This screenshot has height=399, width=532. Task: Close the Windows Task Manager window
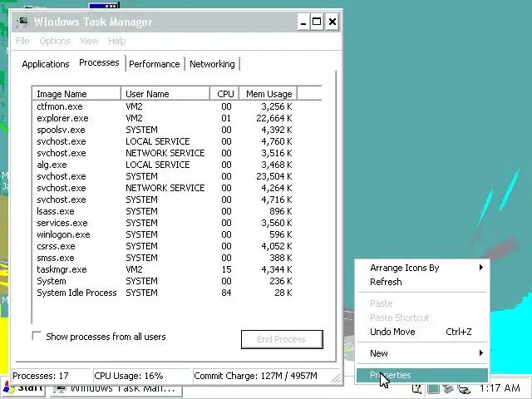(x=332, y=22)
